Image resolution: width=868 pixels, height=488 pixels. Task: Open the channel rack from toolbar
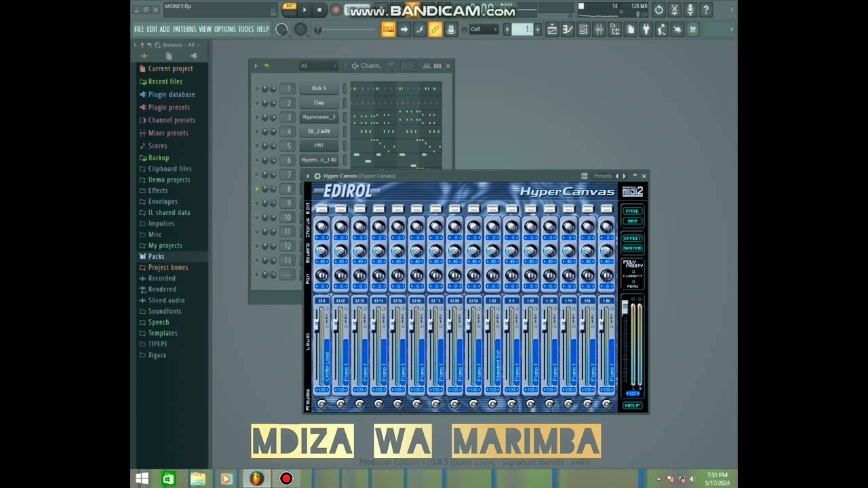pos(583,29)
